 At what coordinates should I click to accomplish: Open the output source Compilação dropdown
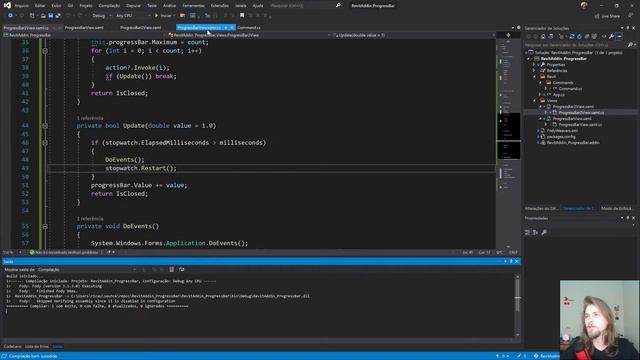click(x=87, y=270)
